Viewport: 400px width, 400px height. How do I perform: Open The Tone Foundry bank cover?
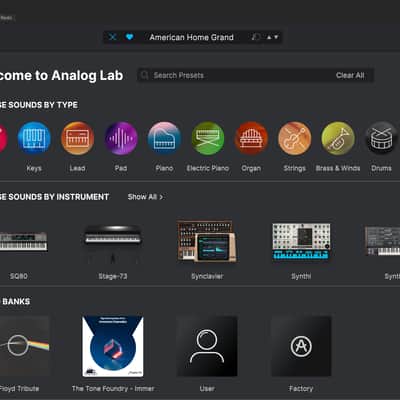point(113,346)
